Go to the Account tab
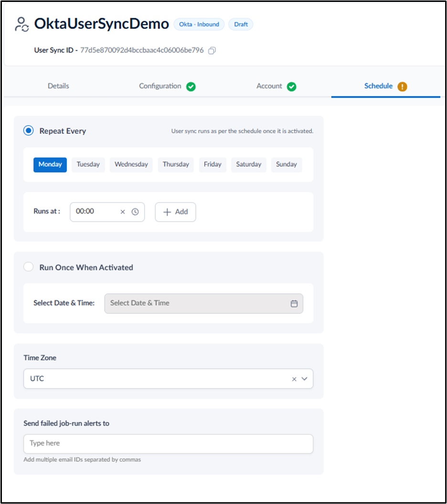Image resolution: width=447 pixels, height=504 pixels. tap(269, 86)
